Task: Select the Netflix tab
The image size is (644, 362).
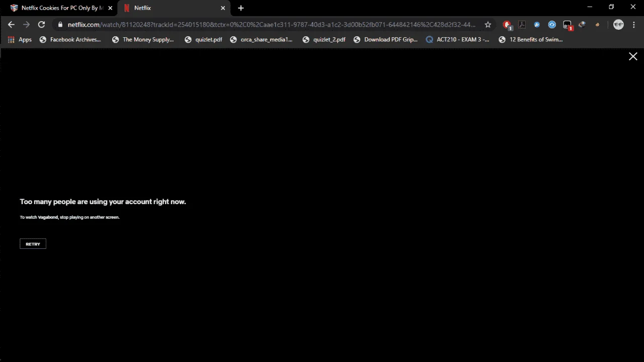Action: pos(174,8)
